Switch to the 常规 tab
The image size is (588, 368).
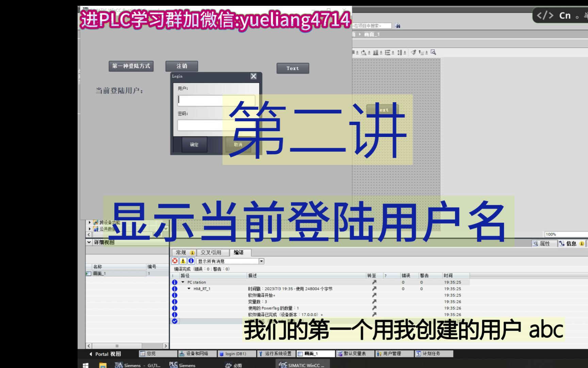pos(184,252)
